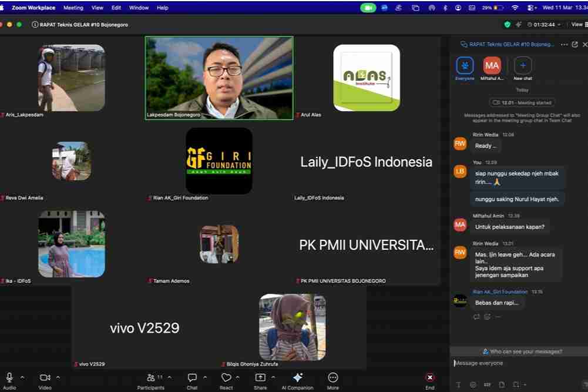This screenshot has width=588, height=392.
Task: Click the green encryption shield icon
Action: pos(507,25)
